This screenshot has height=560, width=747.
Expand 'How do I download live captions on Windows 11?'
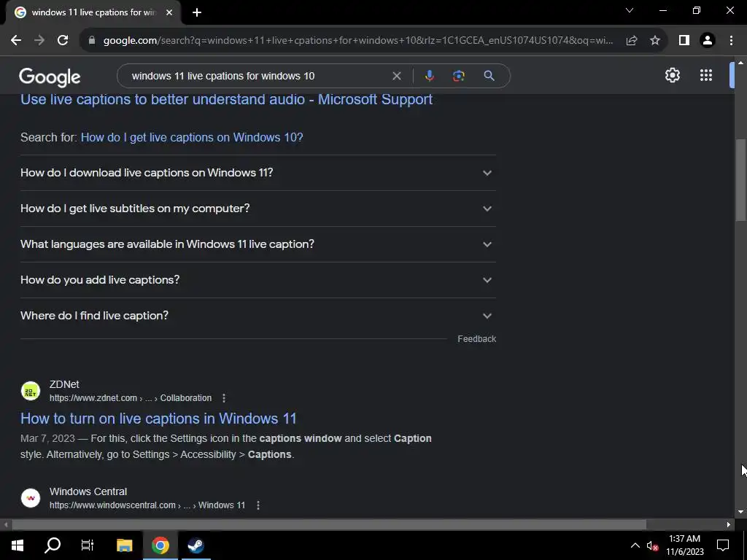258,173
